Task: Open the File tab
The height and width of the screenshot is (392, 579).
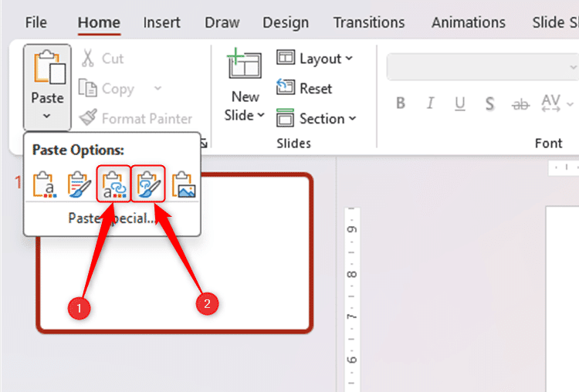Action: coord(36,22)
